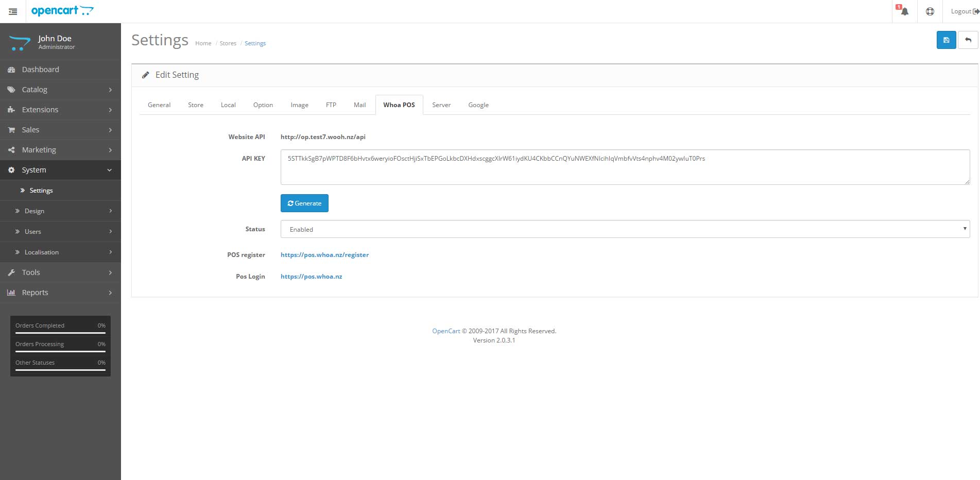Switch to the Google tab
This screenshot has width=980, height=480.
click(478, 105)
